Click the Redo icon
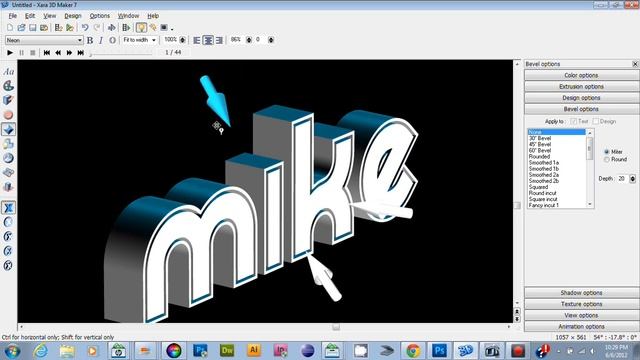Screen dimensions: 640x360 96,28
